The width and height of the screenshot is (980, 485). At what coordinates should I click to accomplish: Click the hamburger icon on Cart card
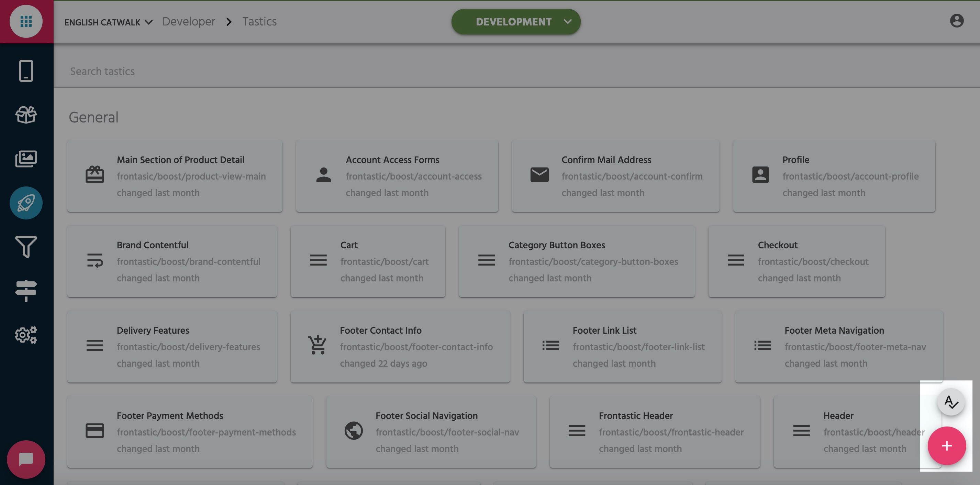click(x=319, y=260)
